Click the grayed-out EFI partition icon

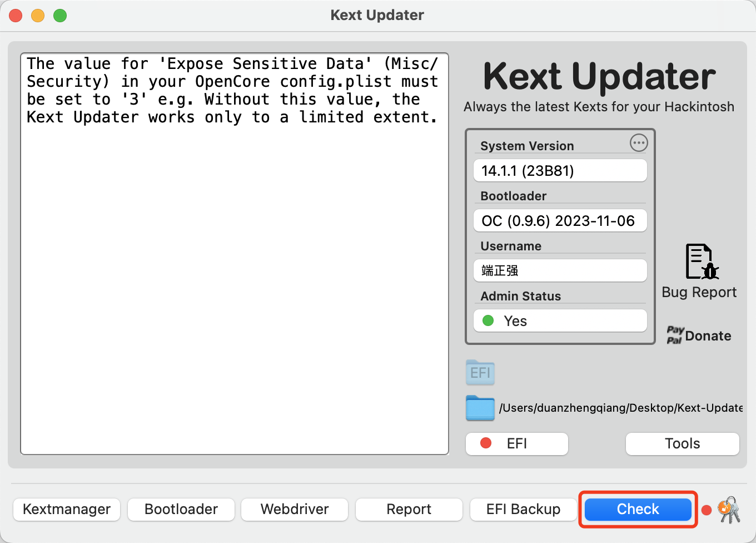pos(480,372)
